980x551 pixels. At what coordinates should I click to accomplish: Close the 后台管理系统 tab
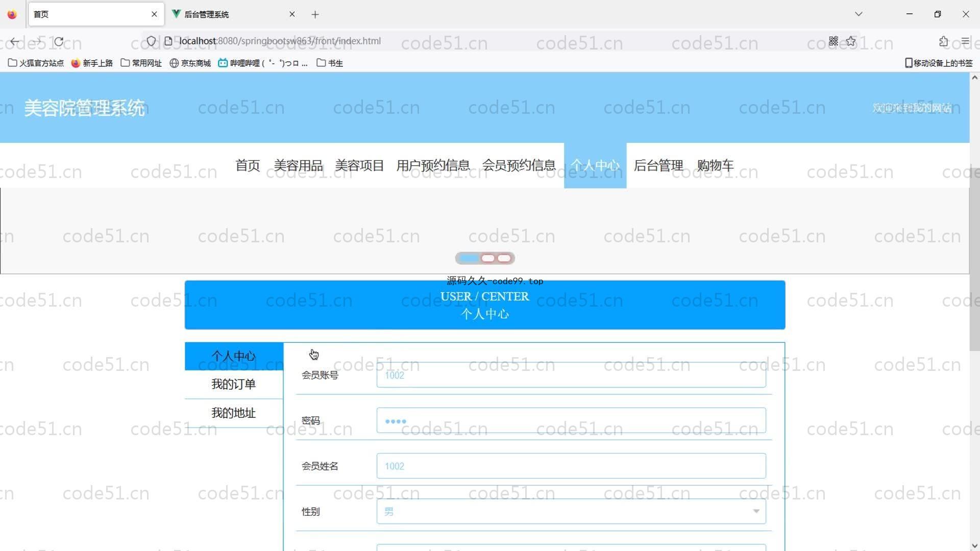(292, 14)
